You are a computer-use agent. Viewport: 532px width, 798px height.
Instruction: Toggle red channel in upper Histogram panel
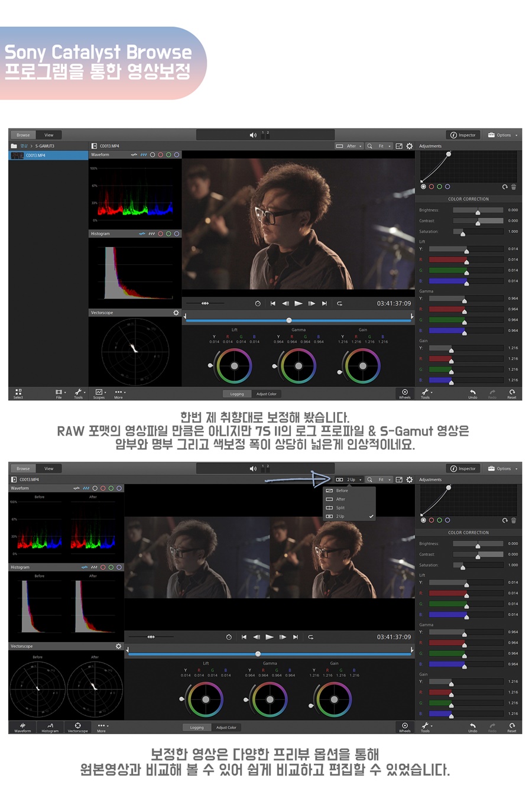[x=160, y=233]
